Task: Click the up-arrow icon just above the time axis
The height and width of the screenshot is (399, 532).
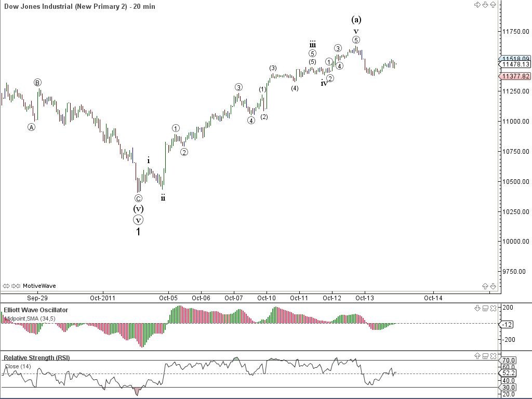Action: pyautogui.click(x=485, y=286)
